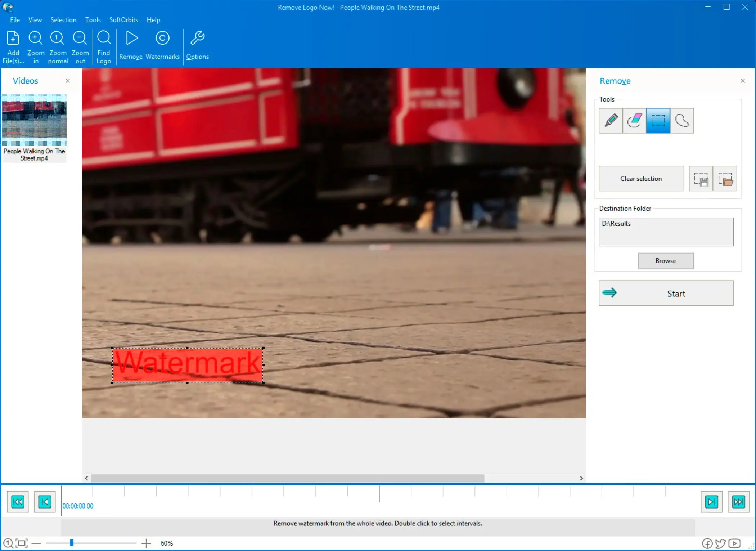Click the D:\Results destination folder input
756x551 pixels.
(x=666, y=232)
